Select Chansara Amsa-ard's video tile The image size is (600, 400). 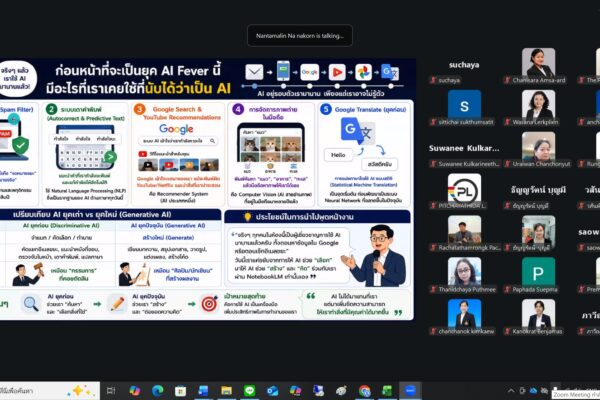pos(538,62)
